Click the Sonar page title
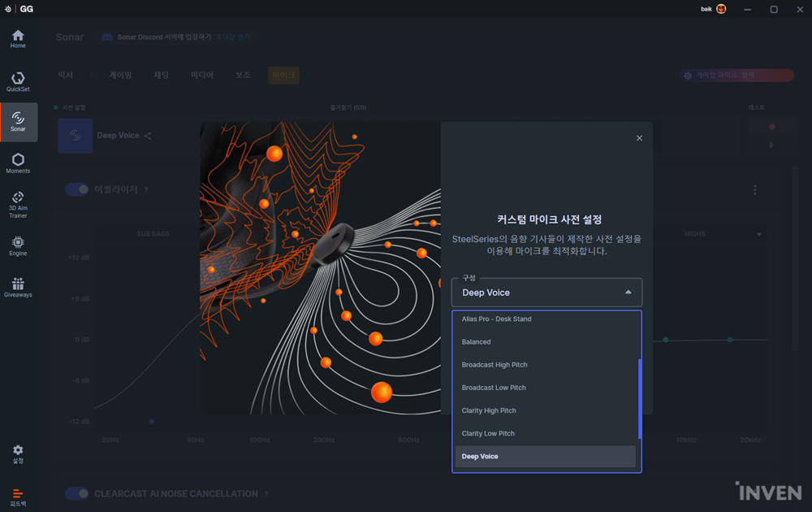 pos(70,37)
